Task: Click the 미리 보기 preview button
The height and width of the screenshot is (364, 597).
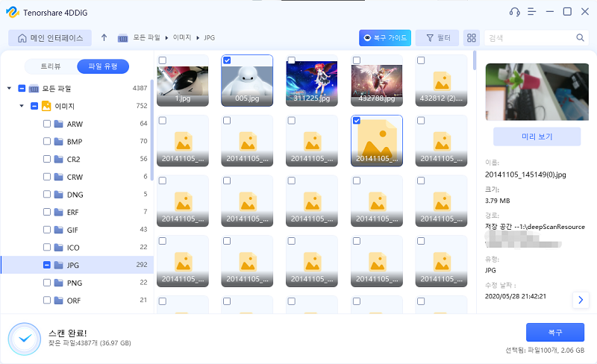Action: coord(537,136)
